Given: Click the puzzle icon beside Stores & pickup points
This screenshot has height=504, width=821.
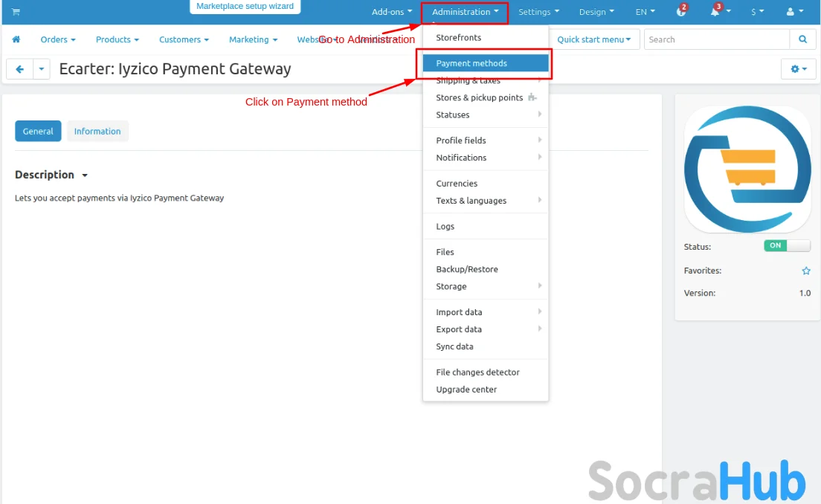Looking at the screenshot, I should pyautogui.click(x=532, y=97).
